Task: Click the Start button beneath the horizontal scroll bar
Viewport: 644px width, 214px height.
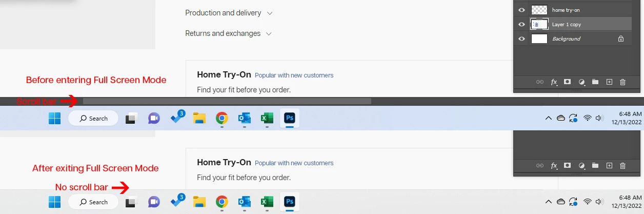Action: tap(54, 119)
